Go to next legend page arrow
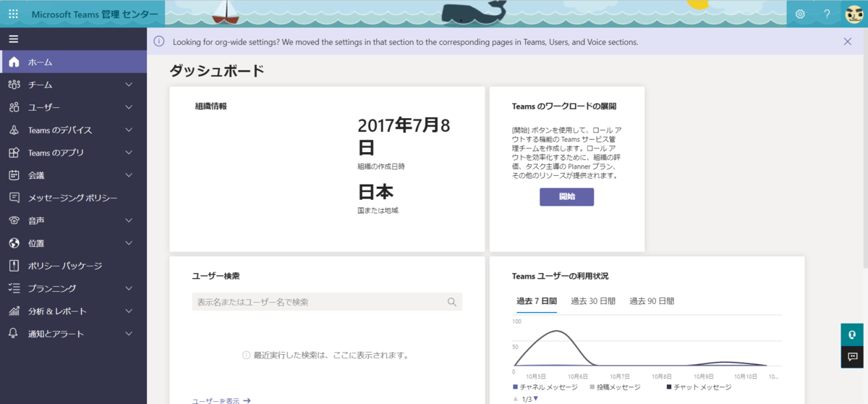868x404 pixels. coord(535,399)
